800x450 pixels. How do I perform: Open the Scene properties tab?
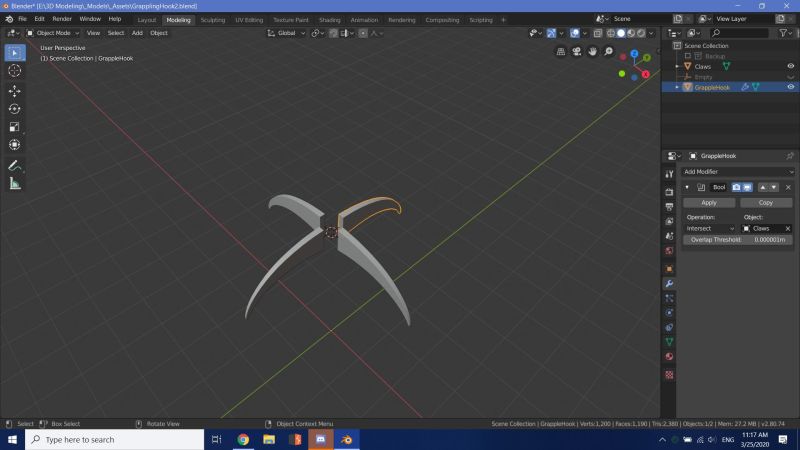point(669,236)
